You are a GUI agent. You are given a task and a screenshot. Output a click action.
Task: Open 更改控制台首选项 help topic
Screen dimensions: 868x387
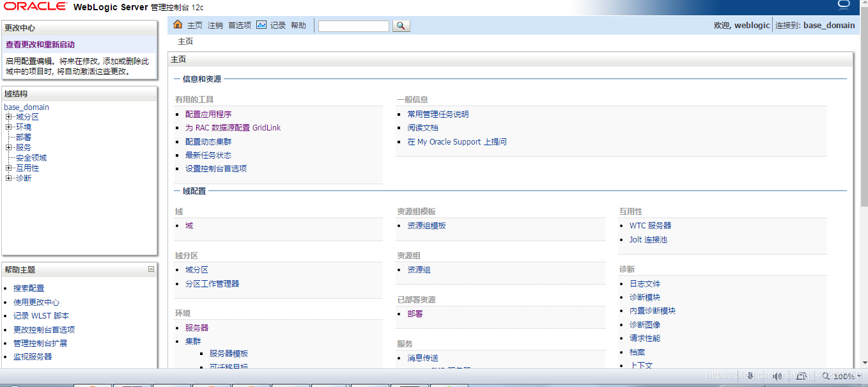point(44,330)
